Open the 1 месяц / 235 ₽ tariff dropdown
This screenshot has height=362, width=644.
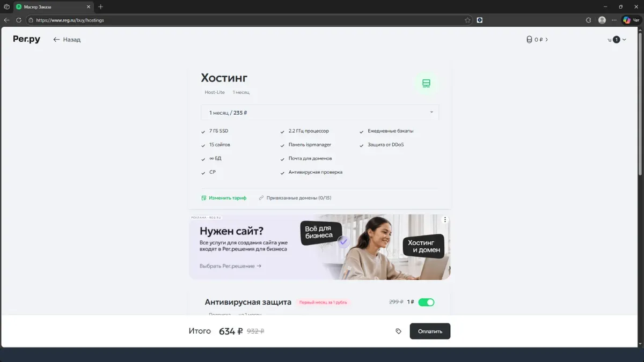point(320,112)
